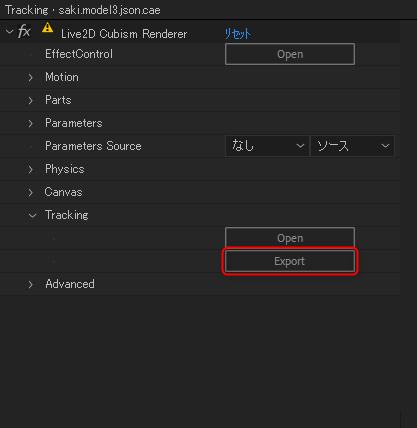
Task: Select the EffectControl property label
Action: pos(79,54)
